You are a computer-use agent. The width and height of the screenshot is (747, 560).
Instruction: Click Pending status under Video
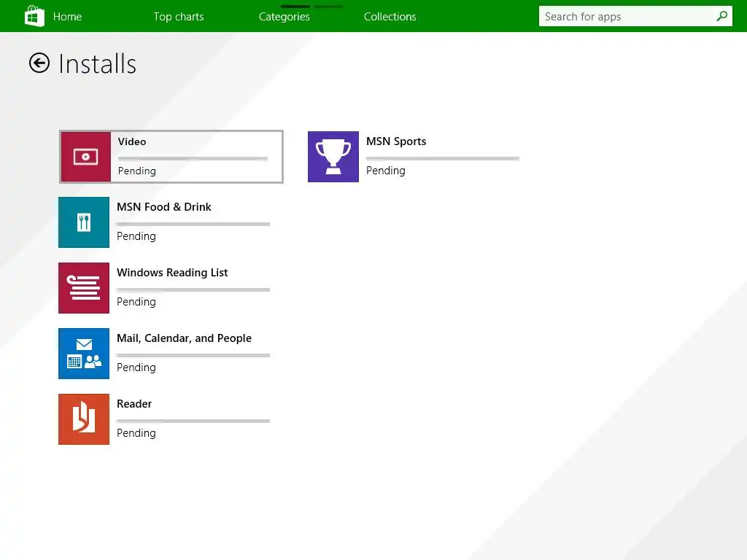(137, 171)
